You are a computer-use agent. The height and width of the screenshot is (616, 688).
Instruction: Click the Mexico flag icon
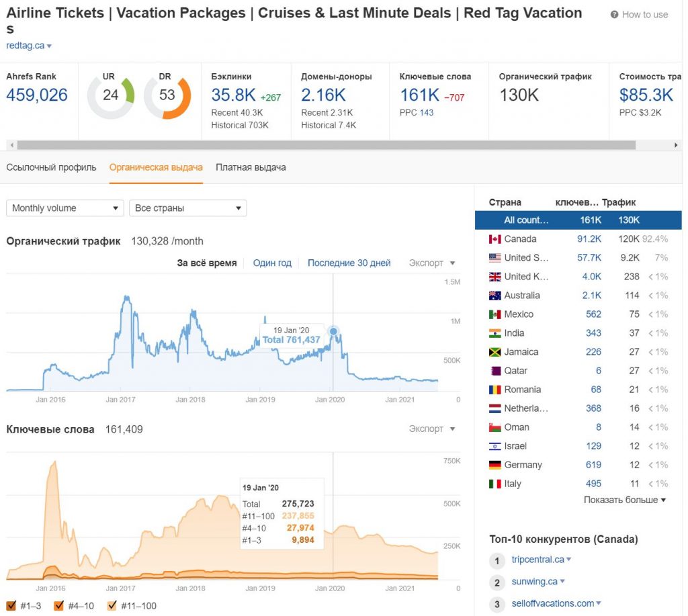(x=495, y=314)
